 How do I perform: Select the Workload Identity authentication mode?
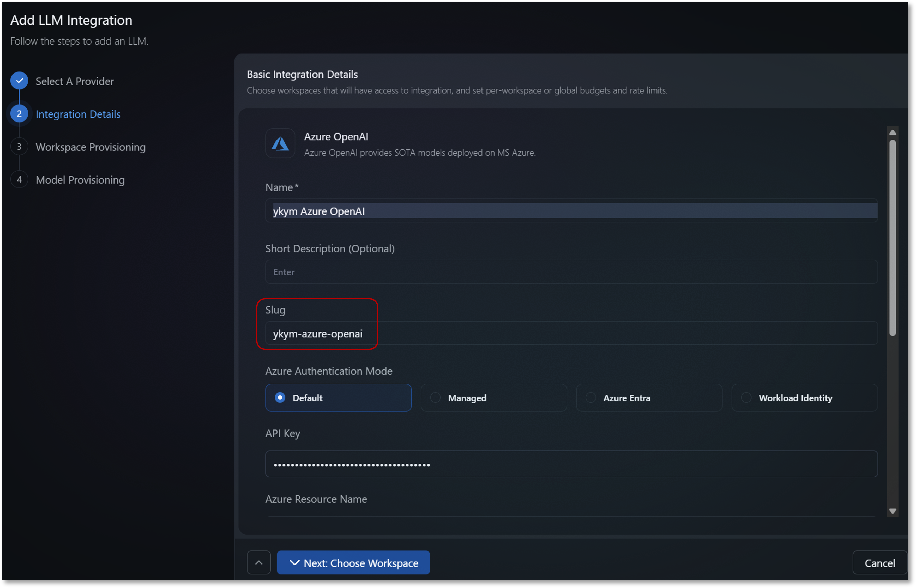coord(805,398)
